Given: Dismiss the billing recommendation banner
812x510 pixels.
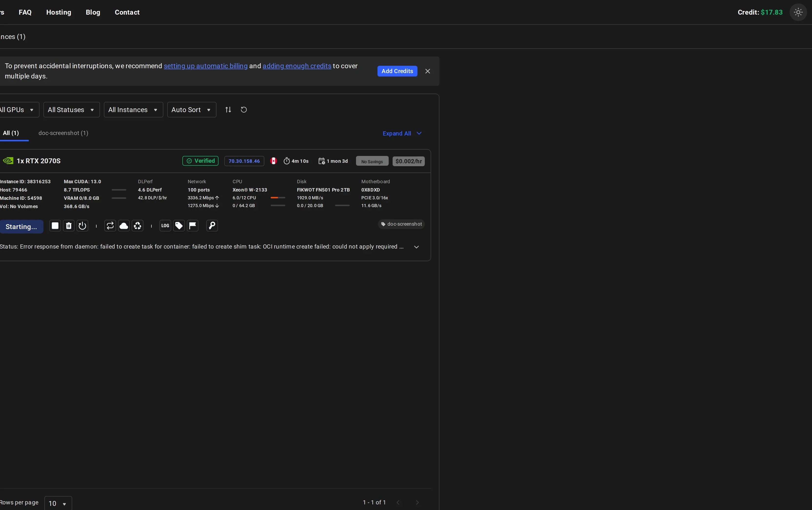Looking at the screenshot, I should point(428,71).
